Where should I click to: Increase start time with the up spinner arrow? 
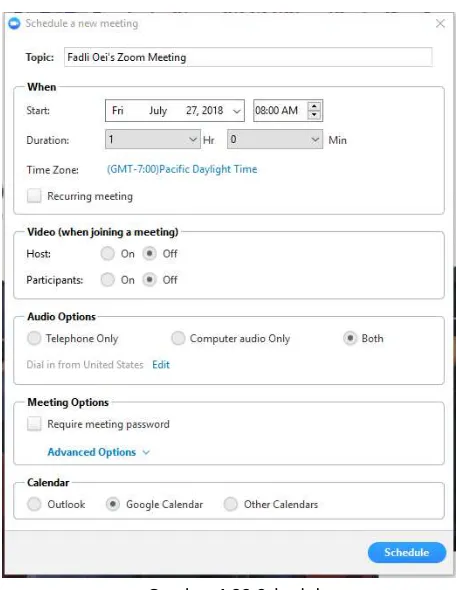coord(314,106)
